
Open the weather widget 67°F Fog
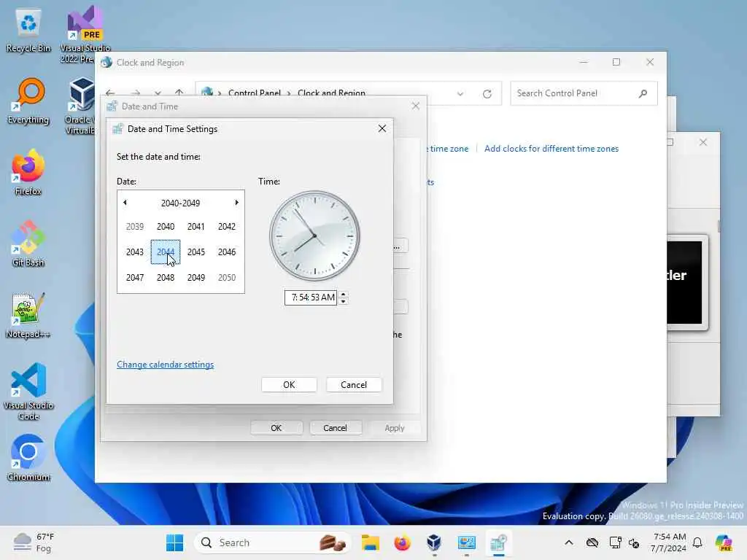coord(34,542)
